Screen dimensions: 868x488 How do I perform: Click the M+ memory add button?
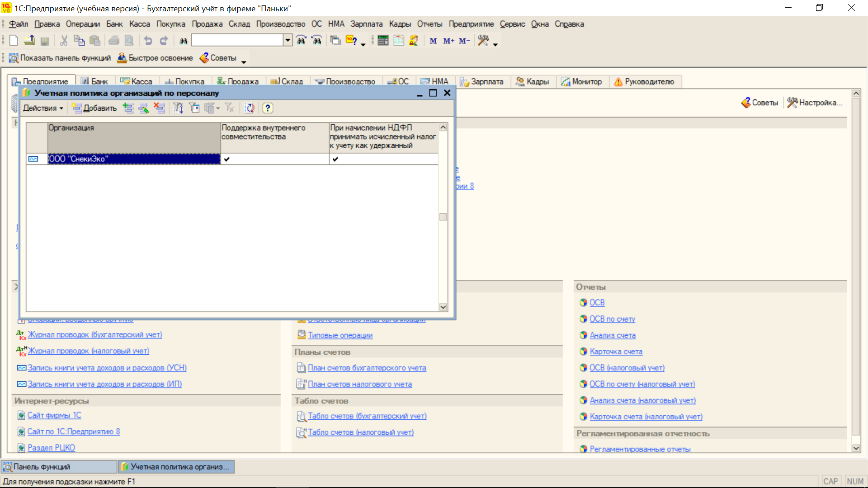tap(448, 41)
